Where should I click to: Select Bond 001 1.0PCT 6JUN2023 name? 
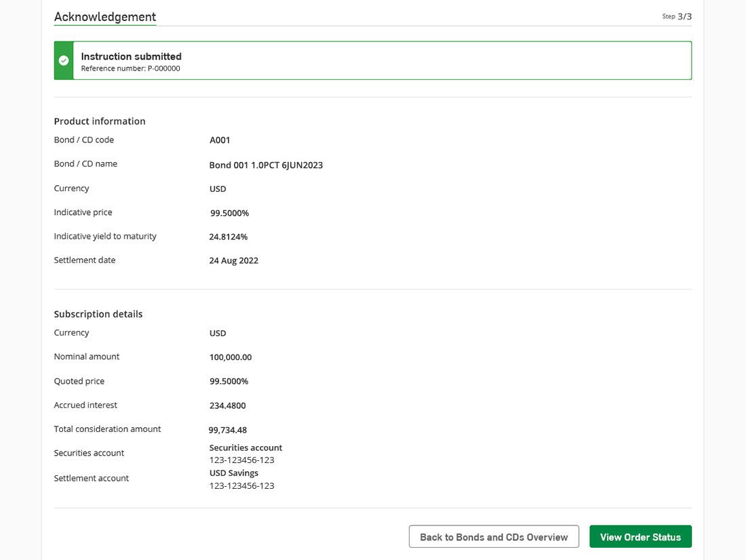pyautogui.click(x=266, y=165)
